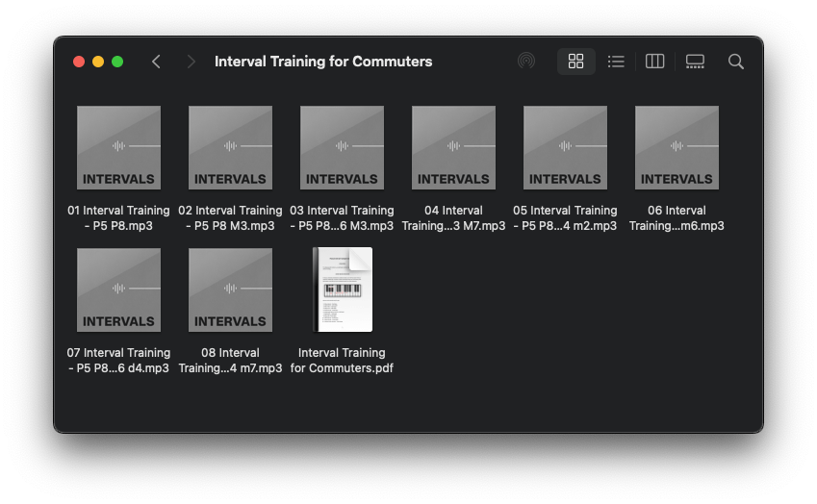Click filename '03 Interval Training - P5 P8...6 M3.mp3'
Viewport: 817px width, 504px height.
tap(342, 218)
